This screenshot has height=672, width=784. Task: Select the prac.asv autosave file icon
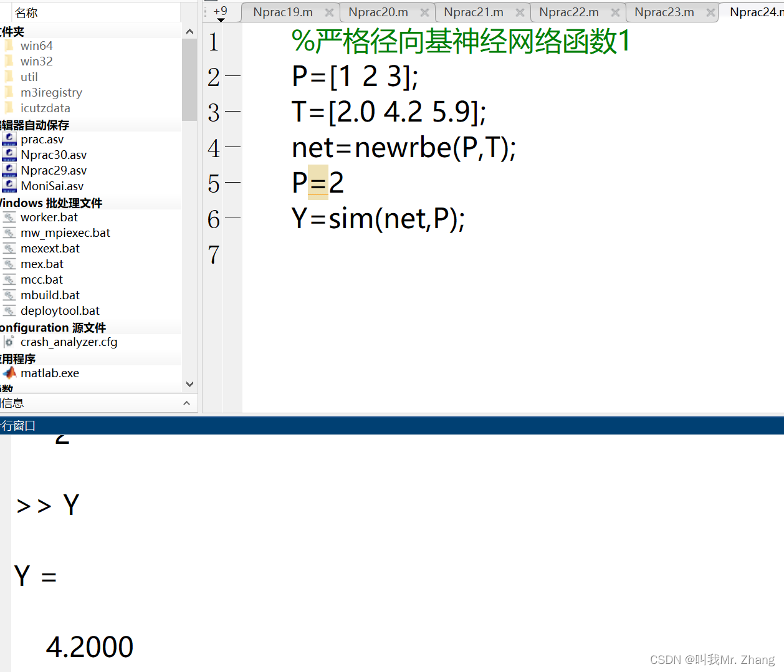pos(9,139)
